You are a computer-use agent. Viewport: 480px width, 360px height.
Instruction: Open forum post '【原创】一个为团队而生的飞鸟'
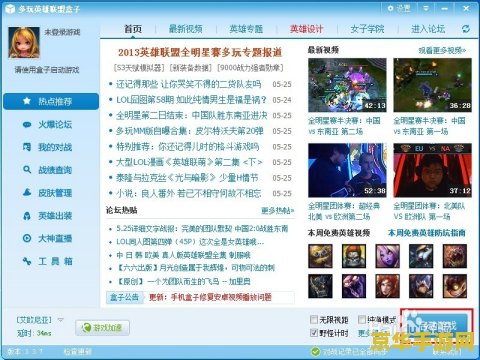[183, 281]
